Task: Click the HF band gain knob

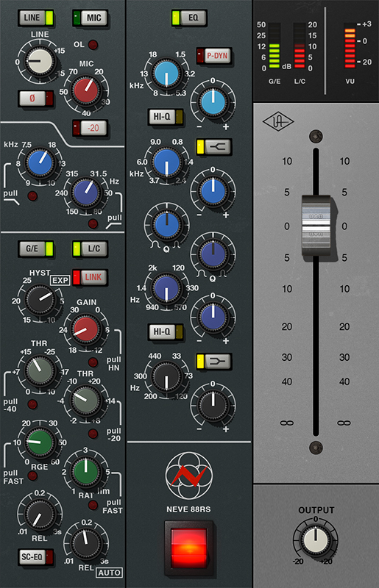Action: [213, 102]
